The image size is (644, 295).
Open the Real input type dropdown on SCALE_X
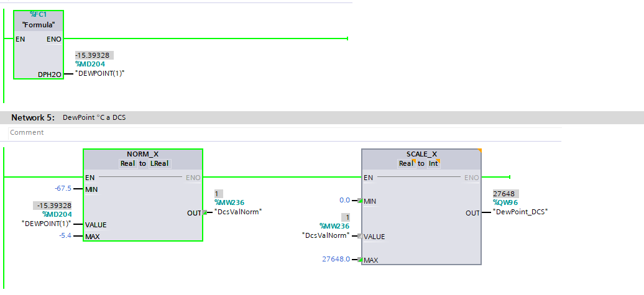(407, 163)
